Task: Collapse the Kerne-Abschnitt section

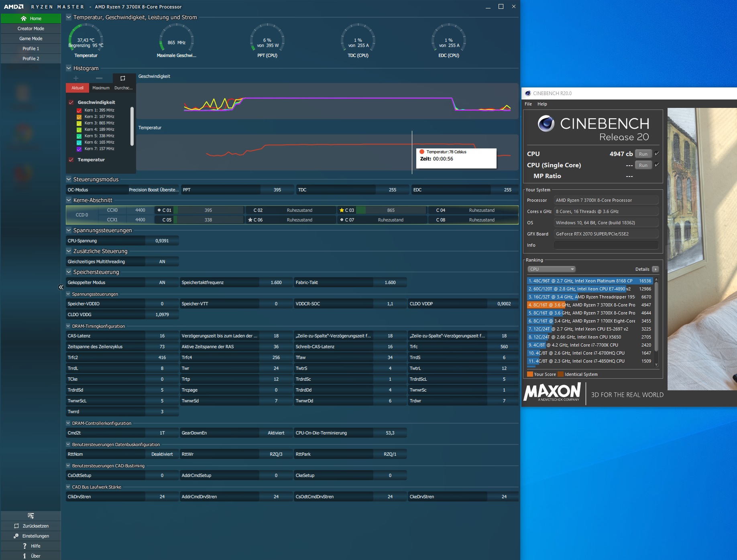Action: pyautogui.click(x=69, y=200)
